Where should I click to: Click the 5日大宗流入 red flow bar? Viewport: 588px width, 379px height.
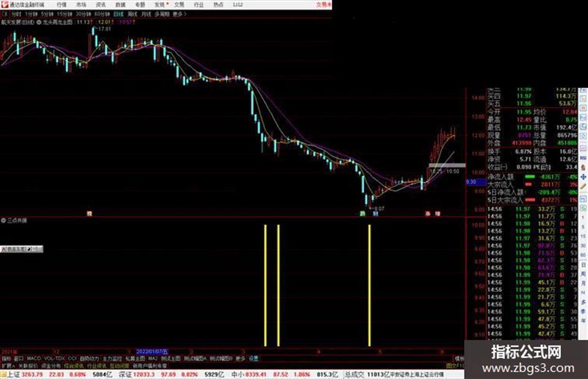coord(530,200)
